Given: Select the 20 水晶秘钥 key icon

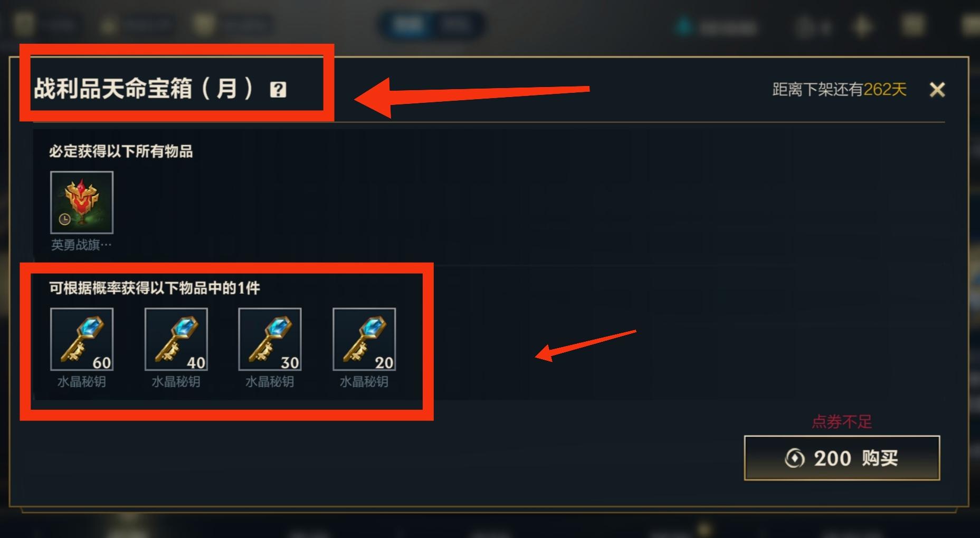Looking at the screenshot, I should click(x=364, y=340).
